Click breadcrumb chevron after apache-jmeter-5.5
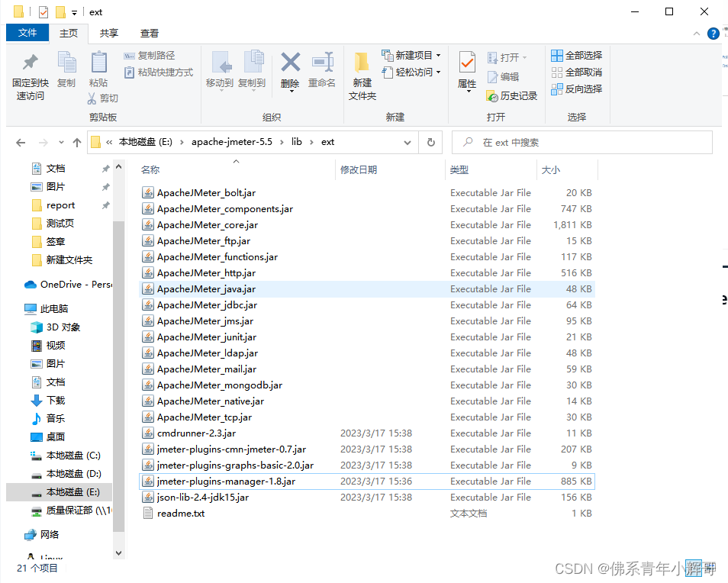Viewport: 728px width, 583px height. (x=282, y=142)
